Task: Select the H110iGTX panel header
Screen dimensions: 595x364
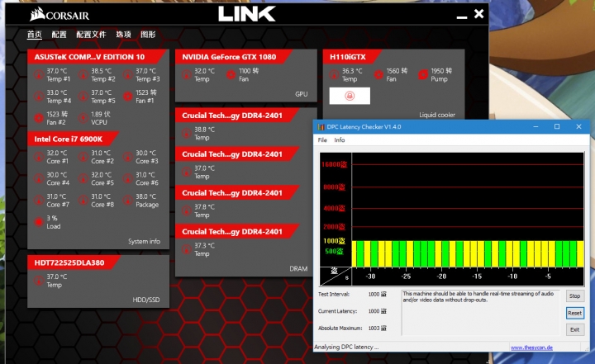Action: pos(352,57)
